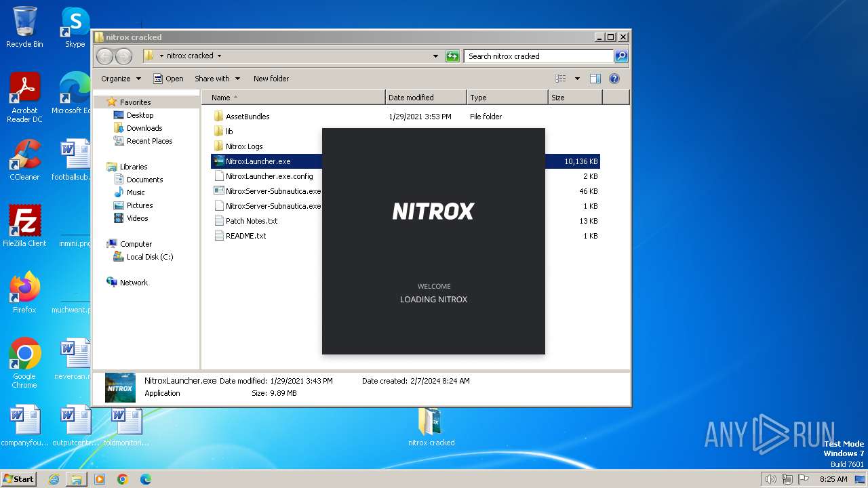Sort files by Date modified column
The width and height of the screenshot is (868, 488).
pos(426,98)
